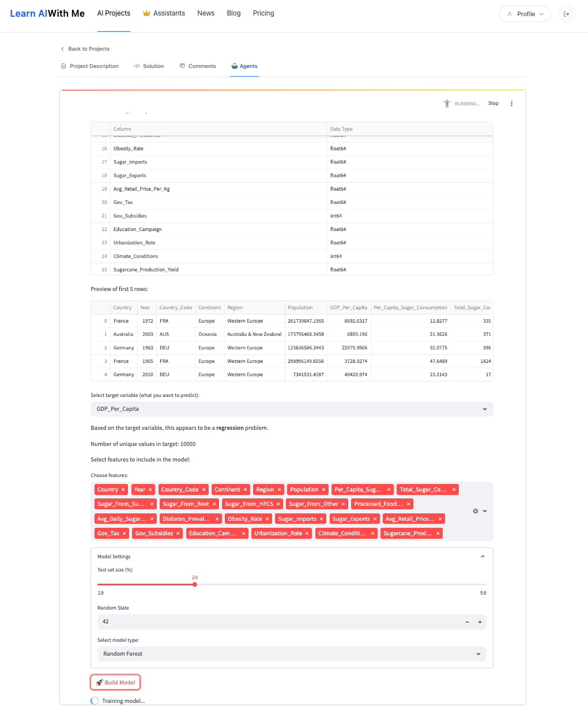This screenshot has height=711, width=588.
Task: Open Assistants nav item
Action: coord(164,13)
